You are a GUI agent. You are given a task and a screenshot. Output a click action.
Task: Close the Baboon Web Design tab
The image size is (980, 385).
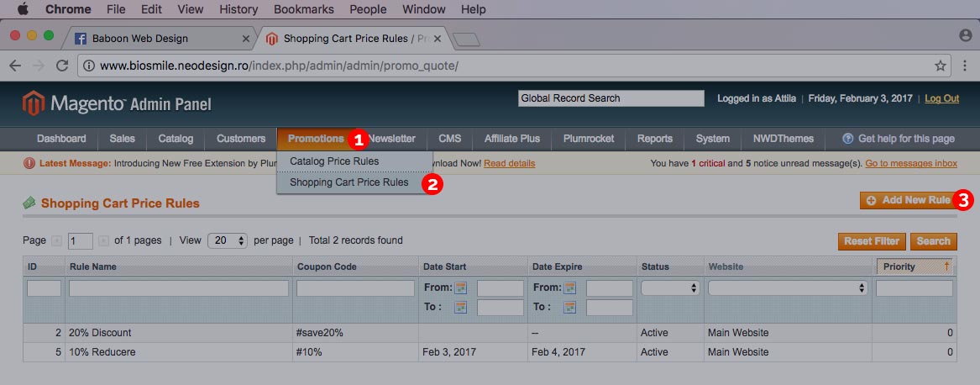coord(245,38)
